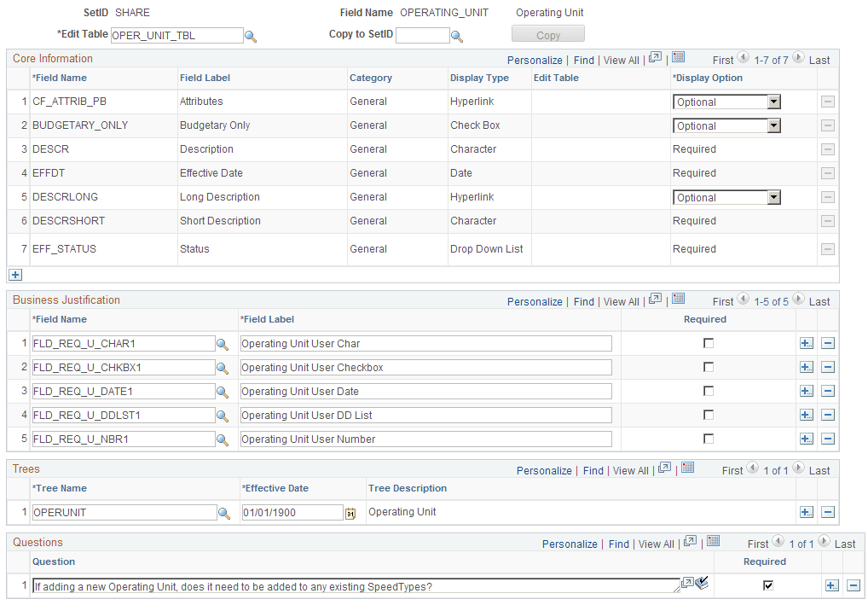
Task: Click Personalize in Business Justification grid
Action: (x=535, y=302)
